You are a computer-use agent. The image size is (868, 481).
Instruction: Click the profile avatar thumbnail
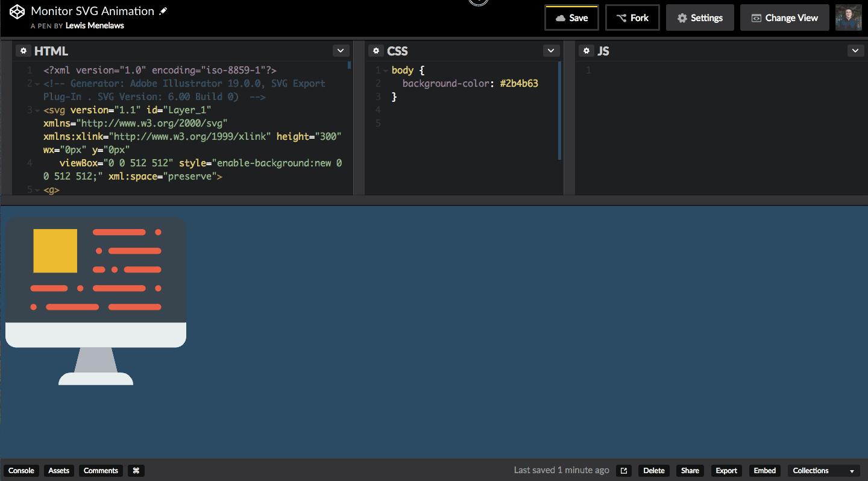849,17
